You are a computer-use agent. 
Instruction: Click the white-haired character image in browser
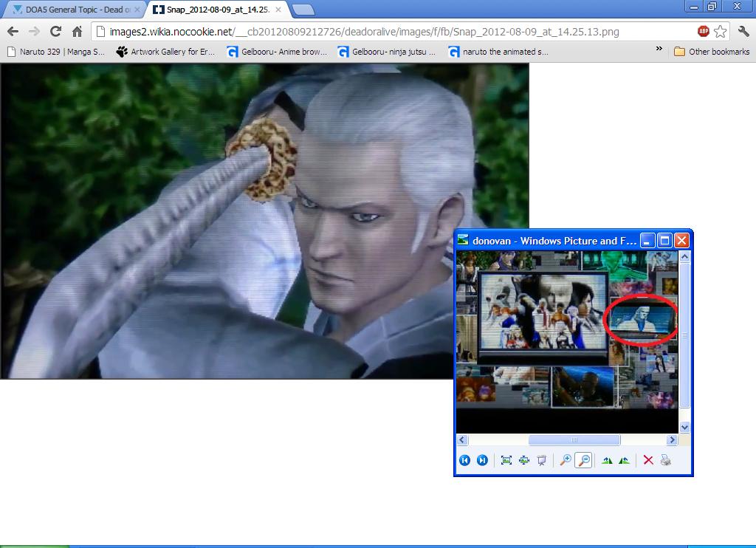click(x=264, y=221)
